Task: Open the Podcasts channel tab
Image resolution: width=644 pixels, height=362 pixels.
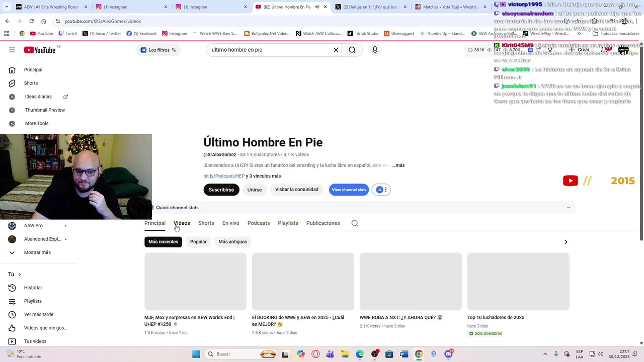Action: pyautogui.click(x=259, y=223)
